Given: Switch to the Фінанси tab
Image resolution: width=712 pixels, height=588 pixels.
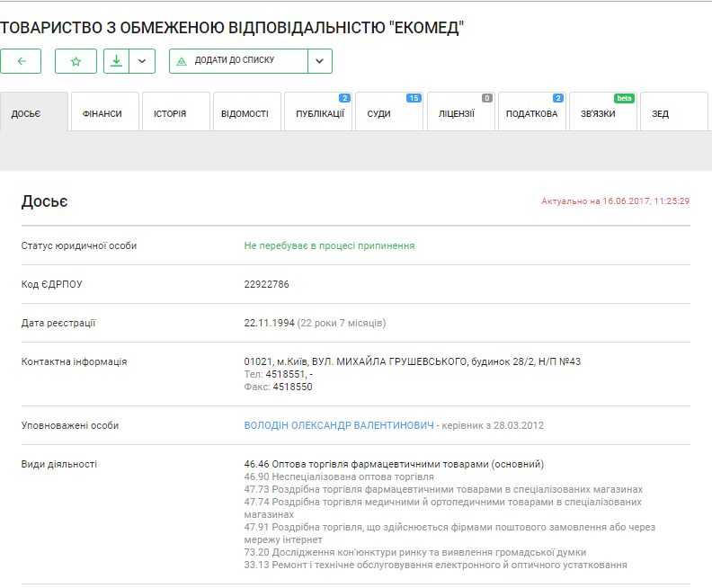Looking at the screenshot, I should tap(104, 113).
